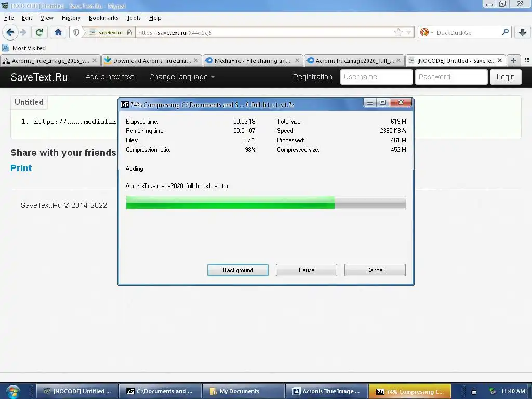Click the safely remove hardware tray icon
Viewport: 532px width, 399px height.
[x=493, y=391]
